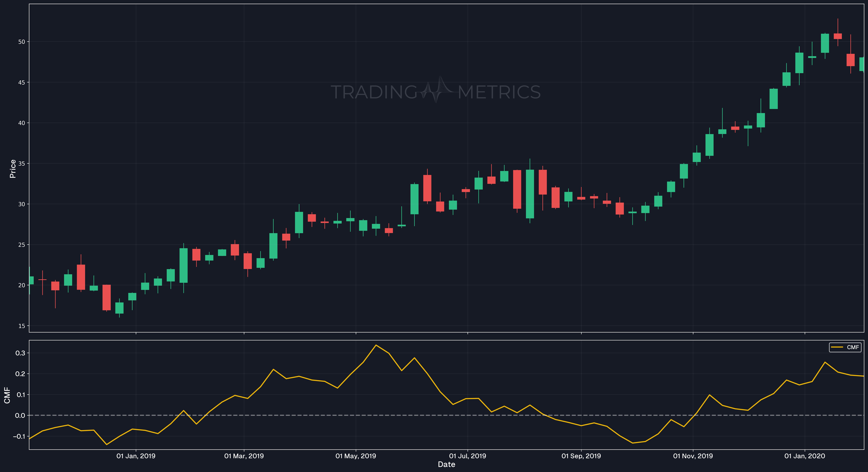Click the price tick label 25
Viewport: 868px width, 472px height.
point(22,245)
